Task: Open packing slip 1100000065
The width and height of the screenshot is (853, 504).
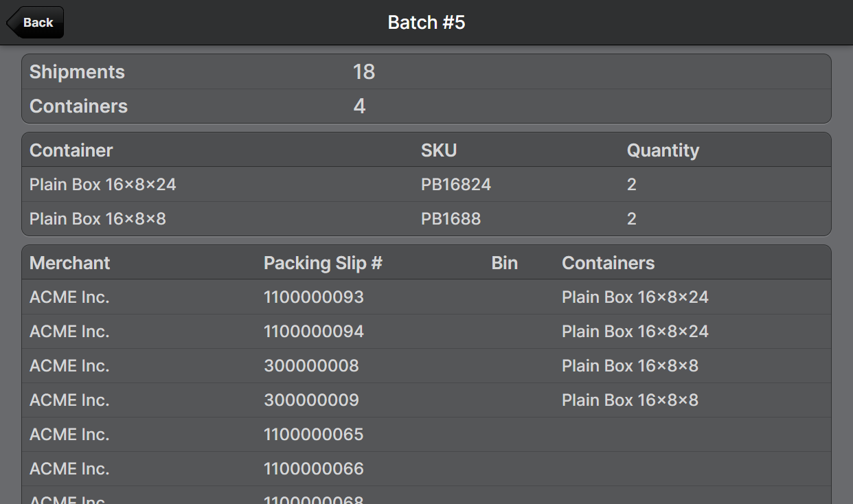Action: 314,435
